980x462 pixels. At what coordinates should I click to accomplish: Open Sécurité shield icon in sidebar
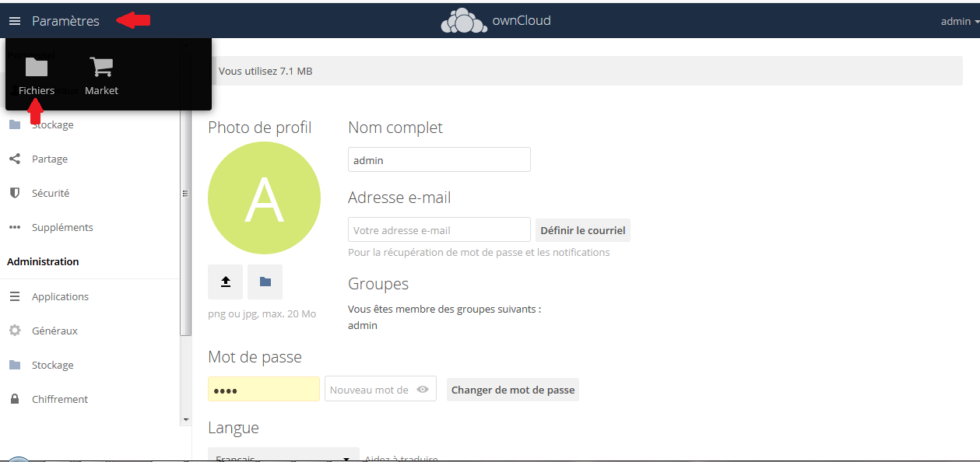[x=15, y=193]
